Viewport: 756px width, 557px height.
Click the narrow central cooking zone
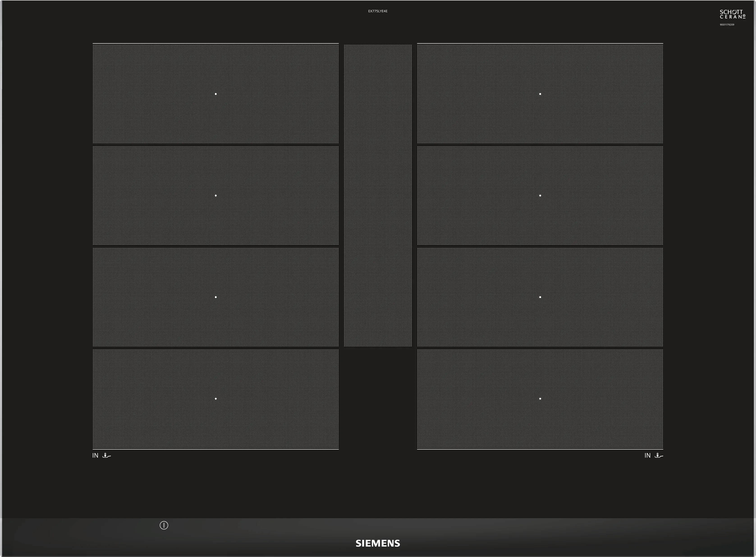coord(378,196)
